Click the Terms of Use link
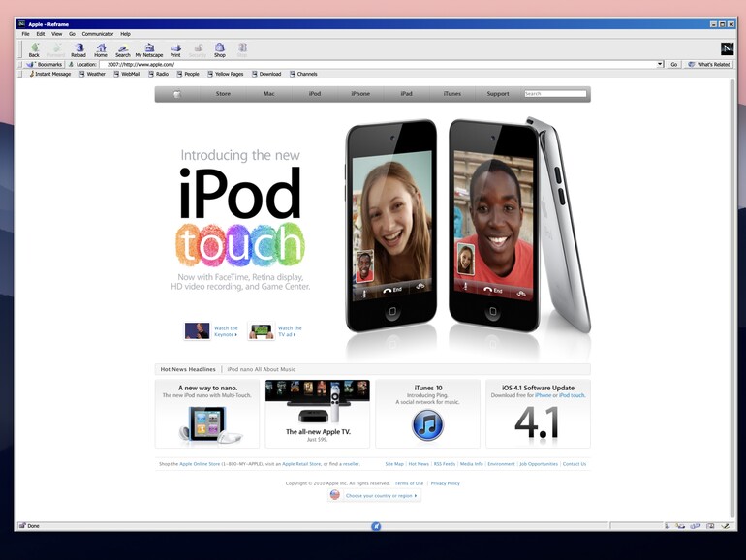 click(409, 483)
